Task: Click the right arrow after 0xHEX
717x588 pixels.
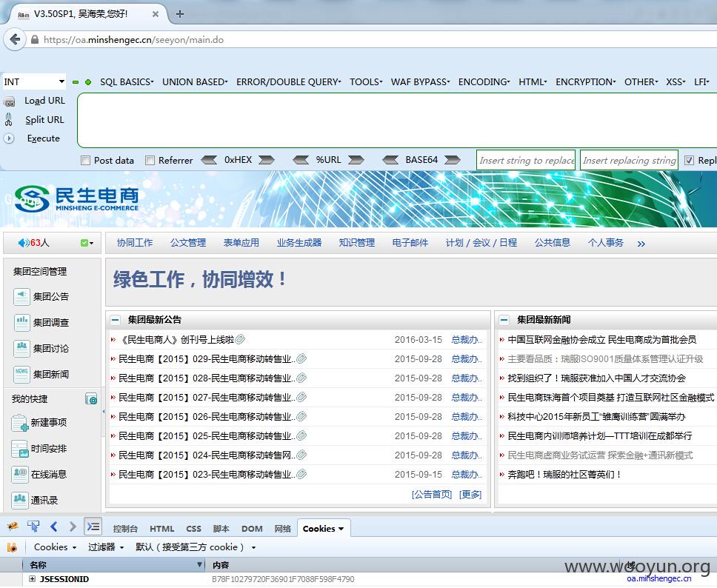Action: pyautogui.click(x=267, y=160)
